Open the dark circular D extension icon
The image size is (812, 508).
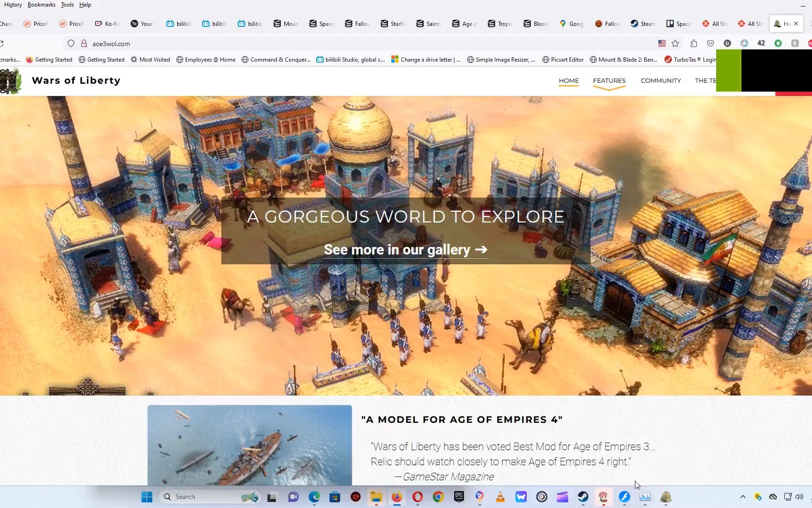pos(727,43)
